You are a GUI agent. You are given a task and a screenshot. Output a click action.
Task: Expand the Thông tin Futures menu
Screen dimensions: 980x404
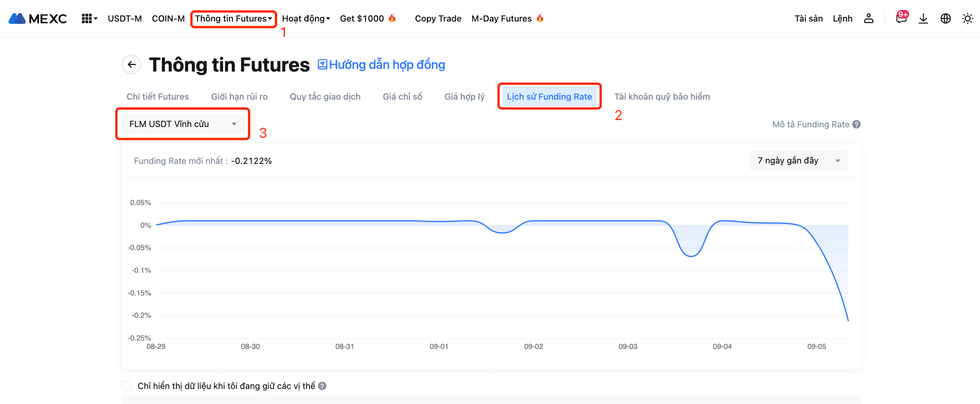pos(233,18)
